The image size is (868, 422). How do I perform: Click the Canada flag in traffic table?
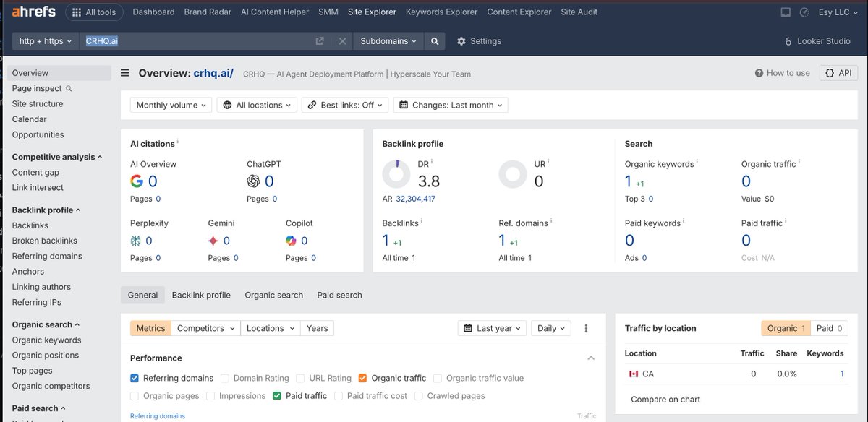(x=634, y=374)
